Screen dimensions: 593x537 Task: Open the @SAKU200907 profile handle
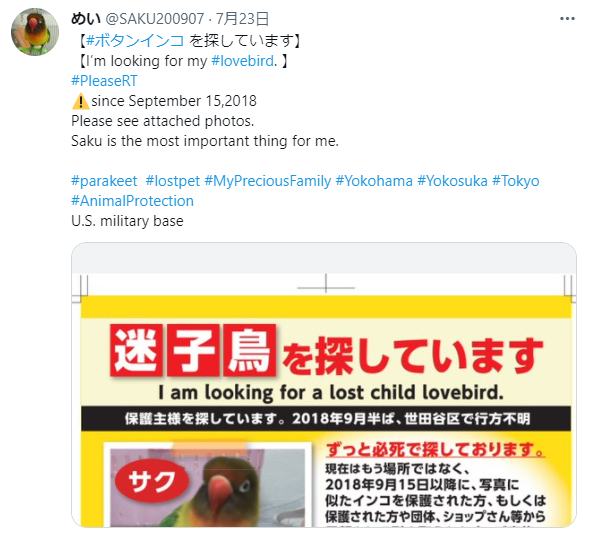155,19
